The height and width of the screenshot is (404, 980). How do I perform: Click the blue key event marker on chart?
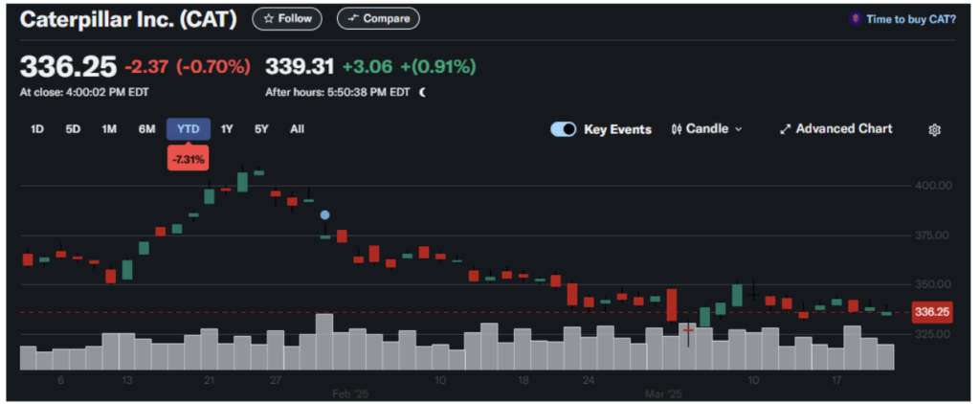(x=325, y=215)
